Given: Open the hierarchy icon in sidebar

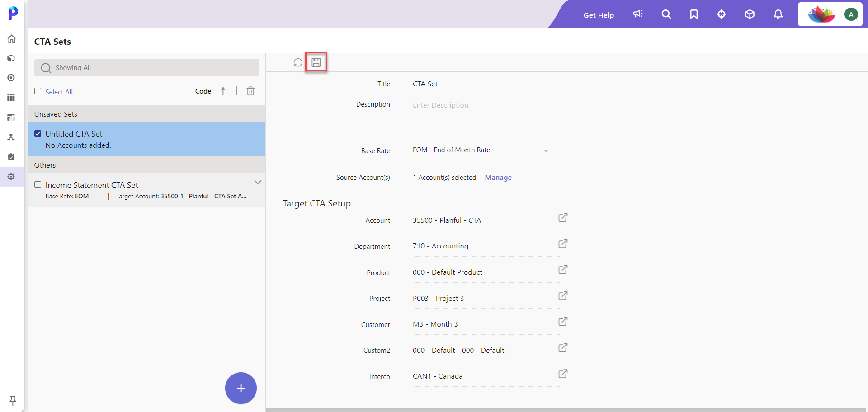Looking at the screenshot, I should [11, 137].
